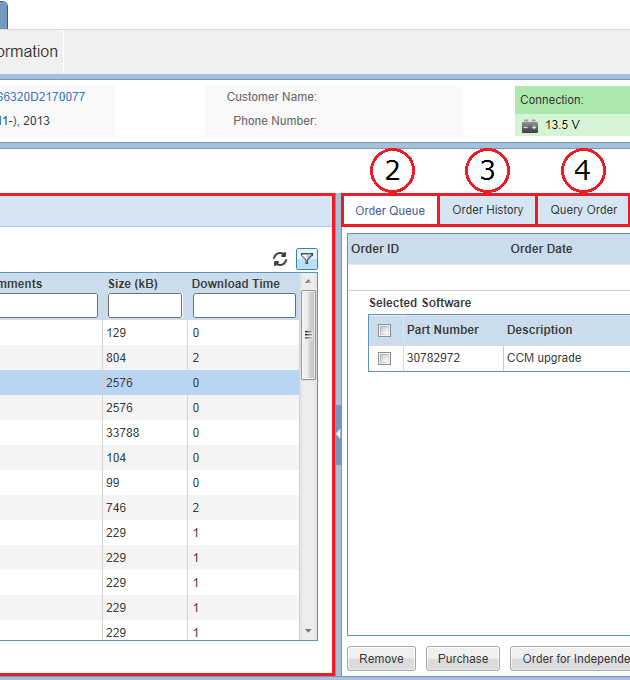Image resolution: width=630 pixels, height=680 pixels.
Task: Sort by the Size (kB) column header
Action: [133, 284]
